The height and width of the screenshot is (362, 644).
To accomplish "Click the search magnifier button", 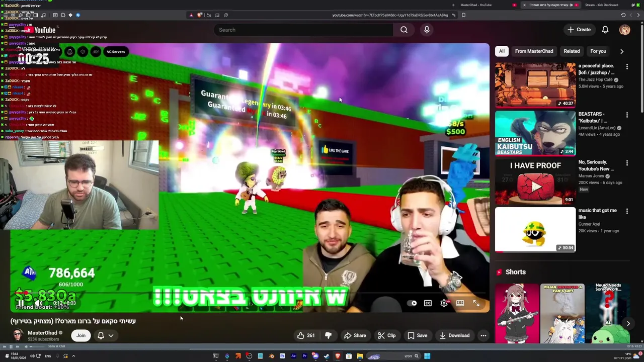I will click(x=404, y=30).
